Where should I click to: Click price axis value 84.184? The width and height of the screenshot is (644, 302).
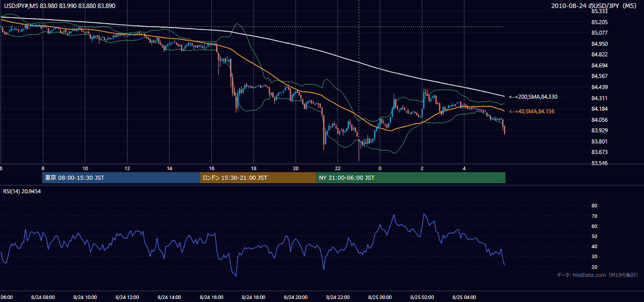coord(599,109)
